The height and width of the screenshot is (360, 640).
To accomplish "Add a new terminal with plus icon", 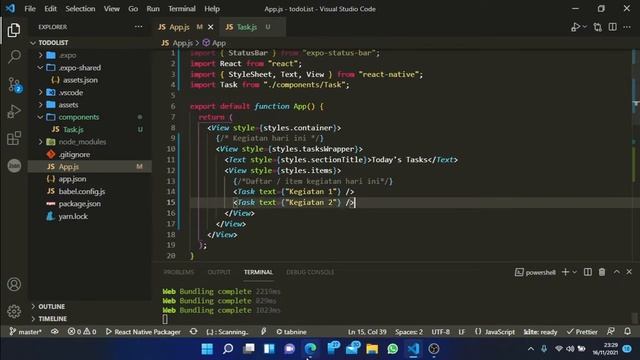I will (x=565, y=272).
